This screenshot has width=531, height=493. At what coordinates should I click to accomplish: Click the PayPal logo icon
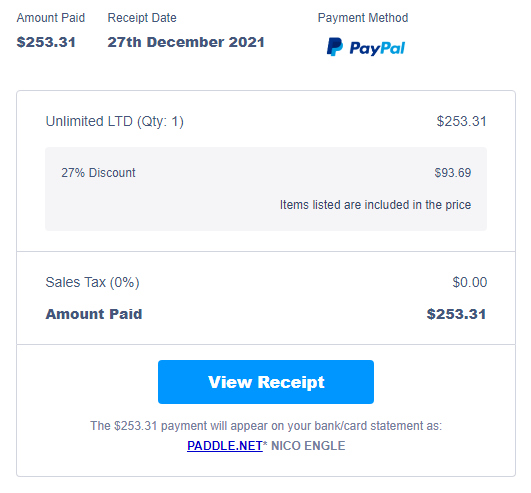click(335, 47)
